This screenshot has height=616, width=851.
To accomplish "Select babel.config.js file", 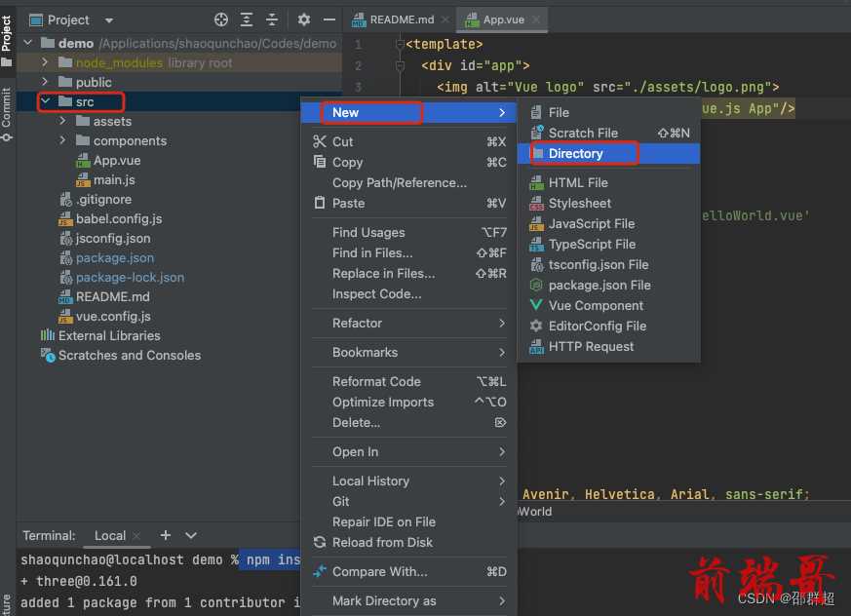I will coord(110,218).
